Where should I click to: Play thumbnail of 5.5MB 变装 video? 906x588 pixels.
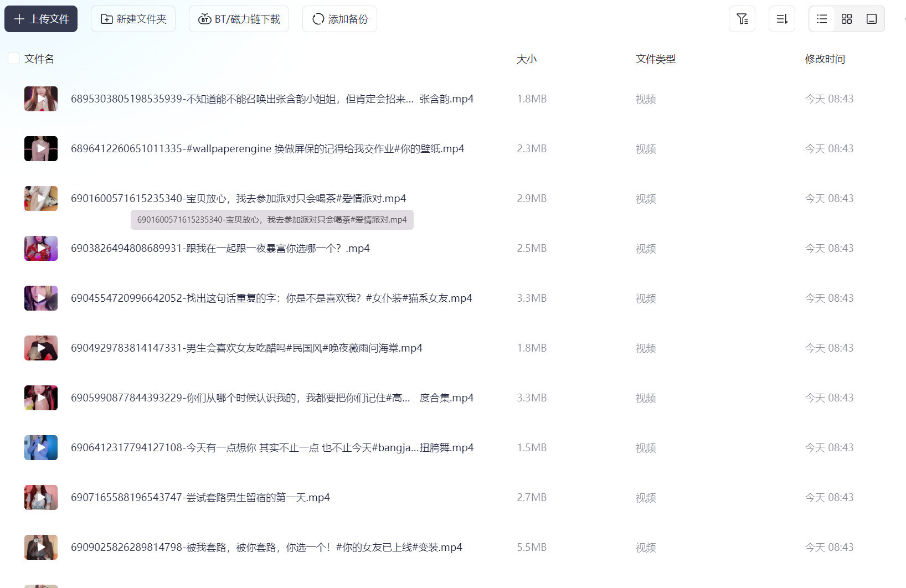click(41, 547)
